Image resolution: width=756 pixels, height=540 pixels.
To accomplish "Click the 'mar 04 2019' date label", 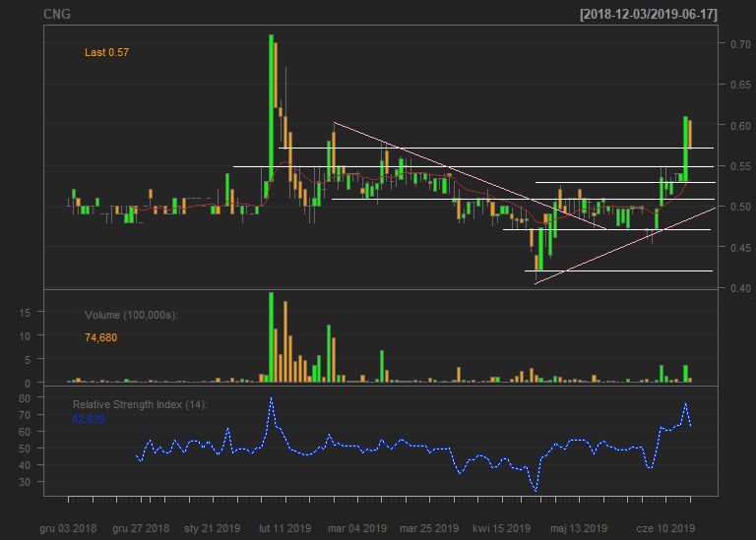I will [x=357, y=528].
